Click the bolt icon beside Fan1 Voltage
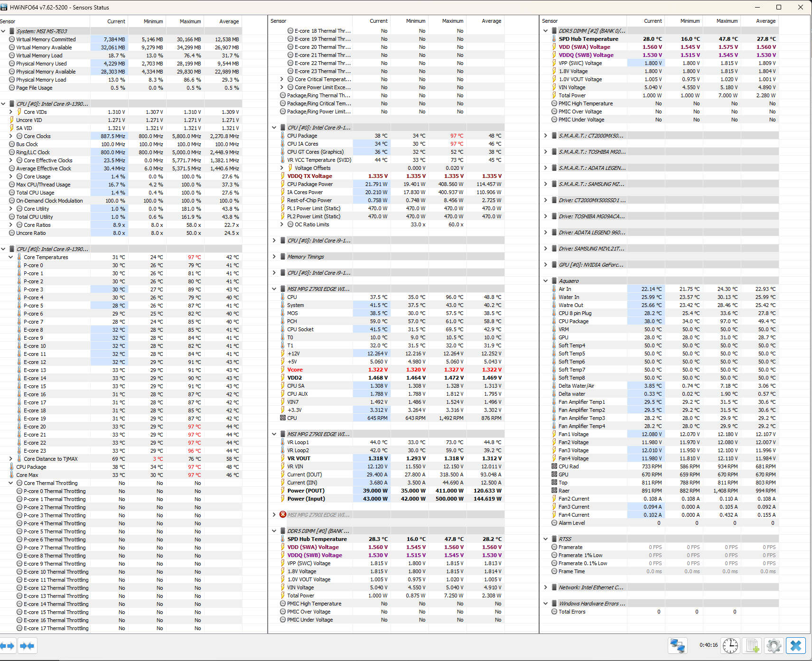 [x=554, y=434]
